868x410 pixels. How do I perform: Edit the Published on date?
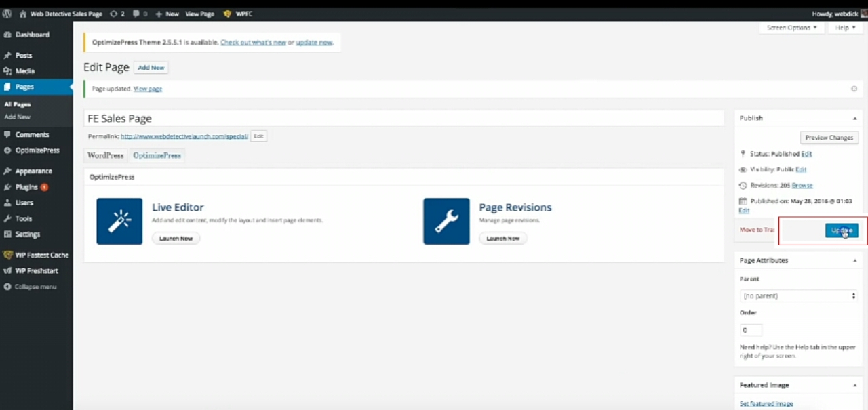tap(744, 211)
